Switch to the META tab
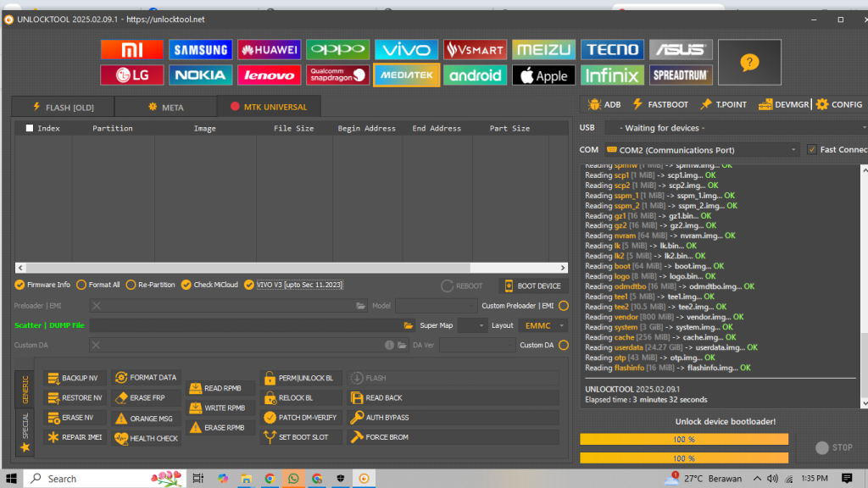Image resolution: width=868 pixels, height=488 pixels. [x=165, y=108]
